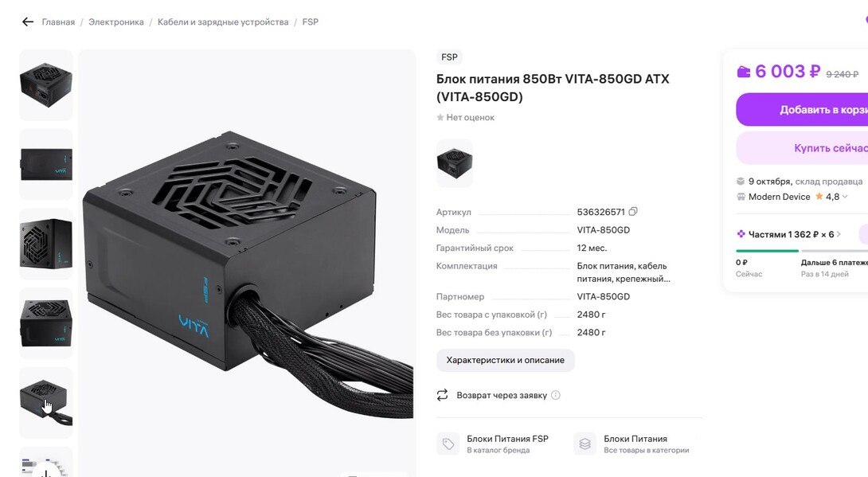Click 'Добавить в корзину' button
Screen dimensions: 868x477
pos(802,110)
